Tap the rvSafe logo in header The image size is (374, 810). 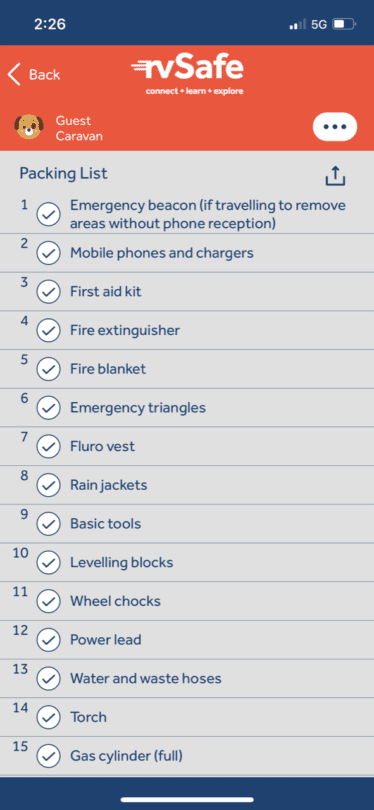point(187,76)
